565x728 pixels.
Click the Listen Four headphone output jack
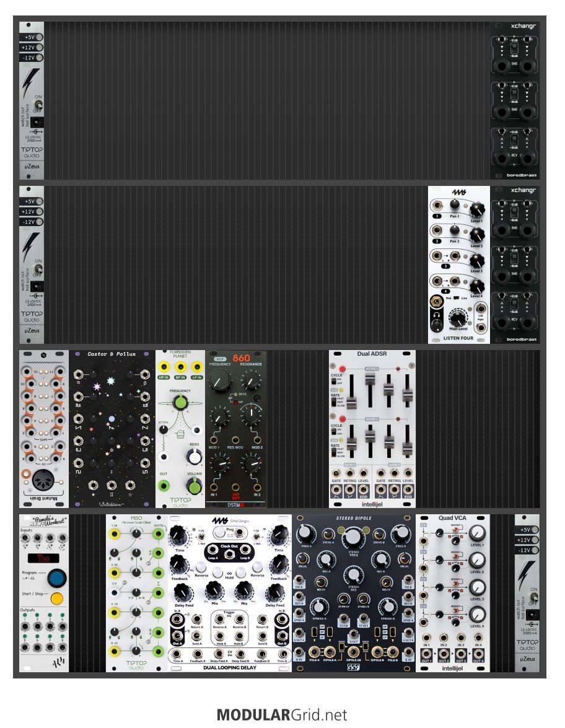[436, 302]
